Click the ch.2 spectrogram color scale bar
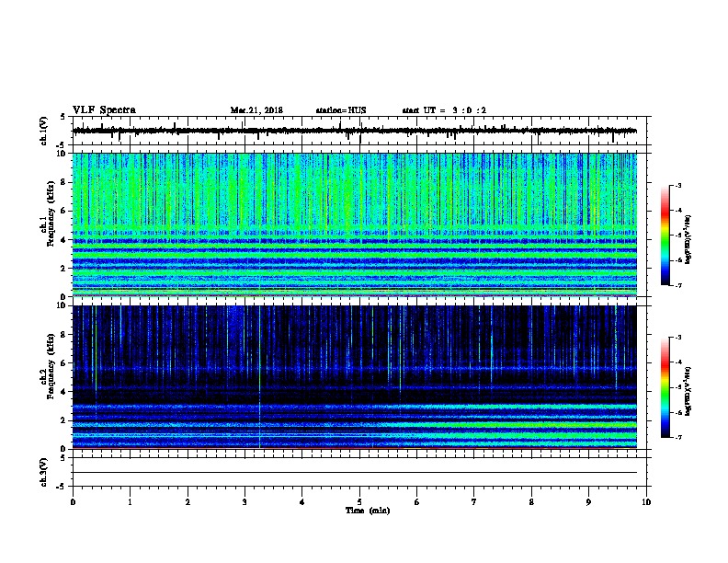The width and height of the screenshot is (728, 563). tap(665, 387)
